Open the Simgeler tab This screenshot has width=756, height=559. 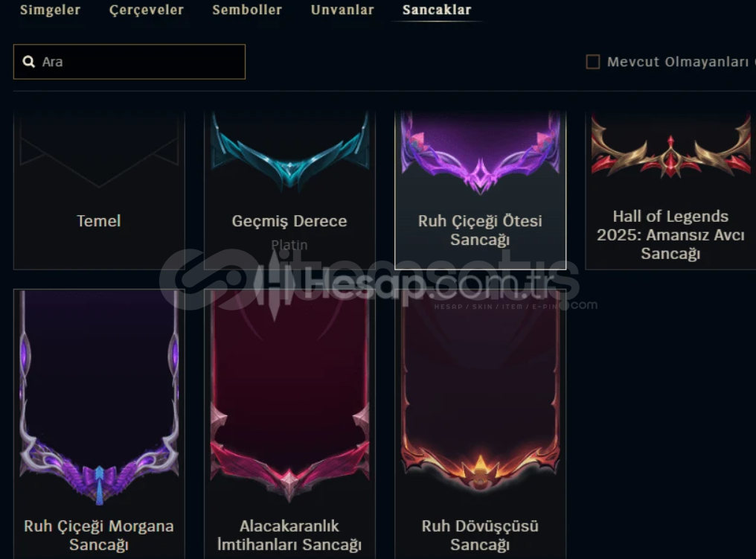[50, 10]
